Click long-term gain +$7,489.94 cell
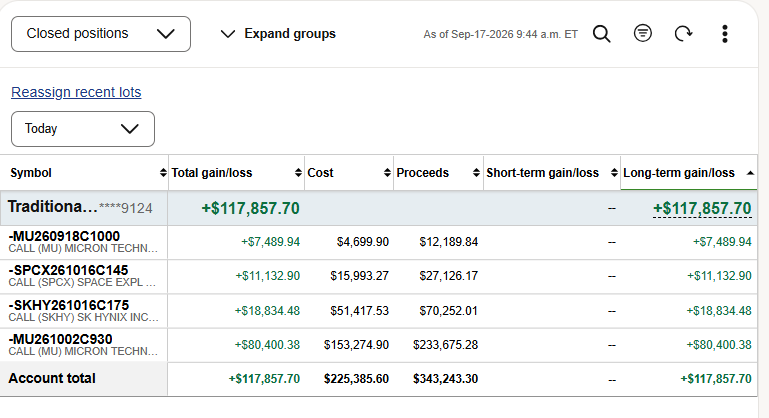 click(x=722, y=242)
